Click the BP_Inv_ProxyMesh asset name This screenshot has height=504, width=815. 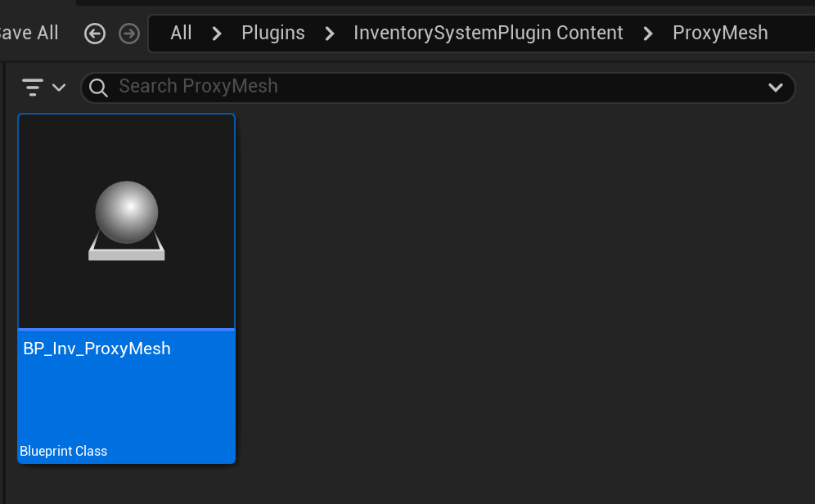(x=97, y=349)
